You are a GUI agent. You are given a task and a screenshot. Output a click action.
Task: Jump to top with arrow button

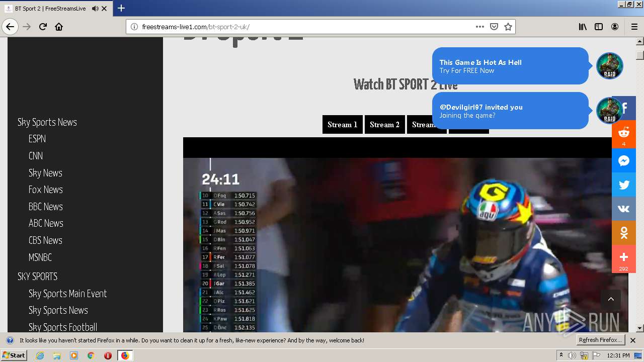pyautogui.click(x=611, y=299)
